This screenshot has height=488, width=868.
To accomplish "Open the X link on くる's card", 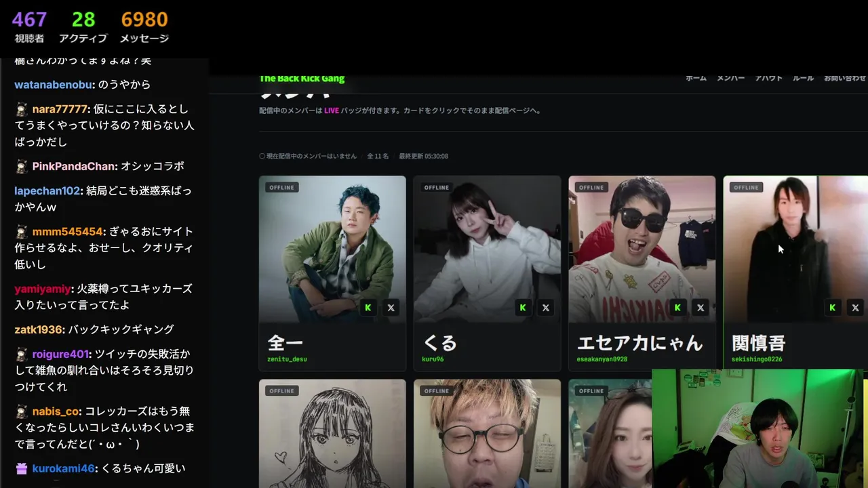I will [545, 308].
